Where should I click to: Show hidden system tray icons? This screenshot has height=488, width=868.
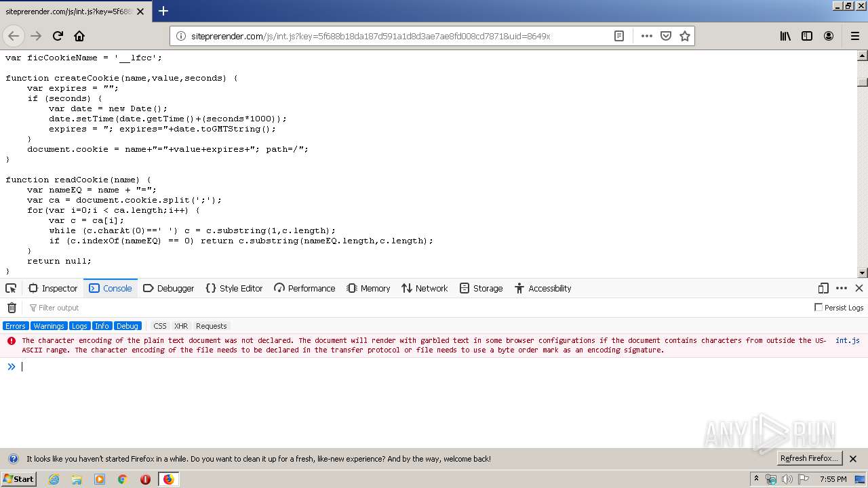pyautogui.click(x=756, y=479)
